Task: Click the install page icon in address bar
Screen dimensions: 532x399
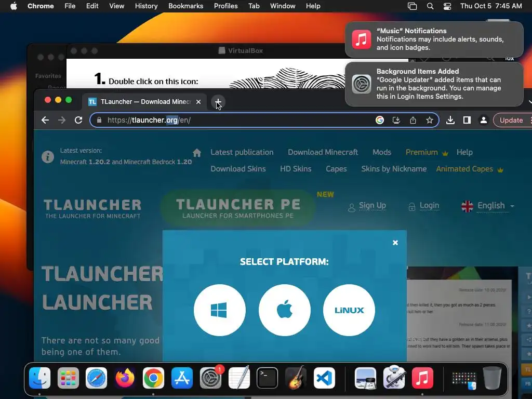Action: tap(396, 120)
